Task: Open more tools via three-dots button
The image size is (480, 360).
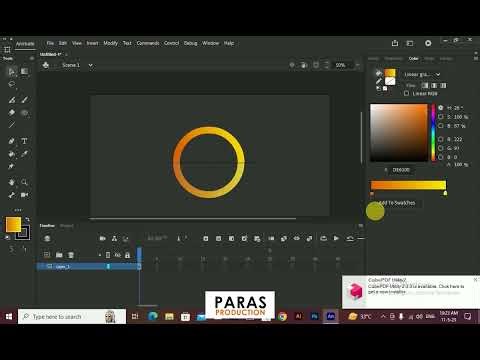Action: pos(18,210)
